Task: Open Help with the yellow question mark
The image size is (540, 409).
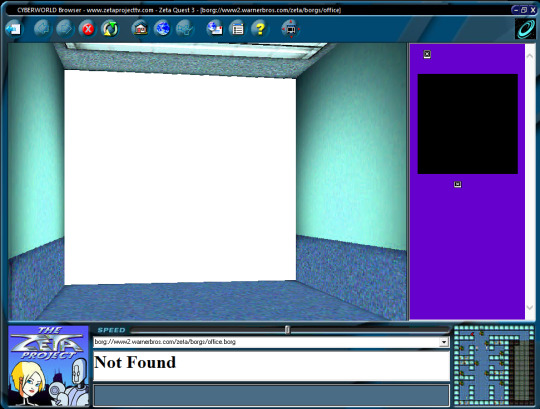Action: [260, 29]
